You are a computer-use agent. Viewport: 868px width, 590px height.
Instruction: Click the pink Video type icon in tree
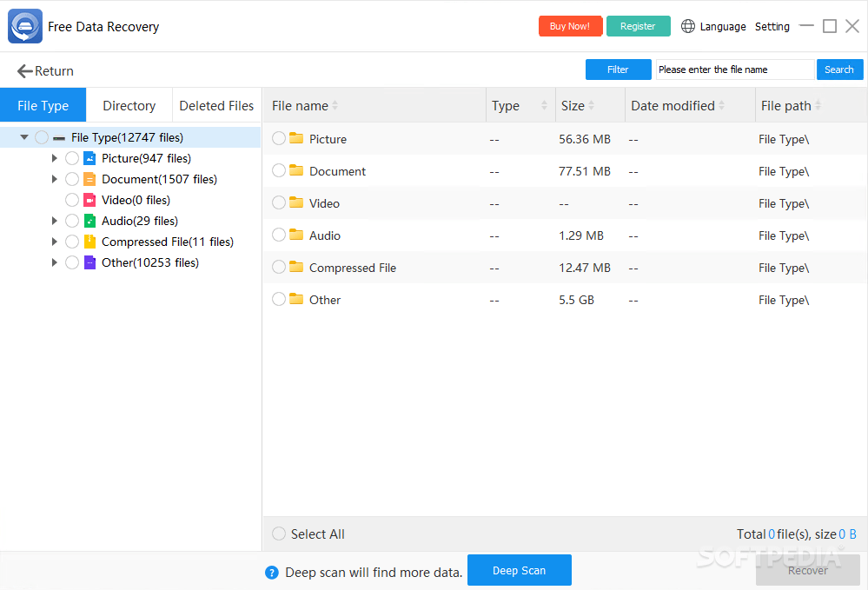click(89, 200)
